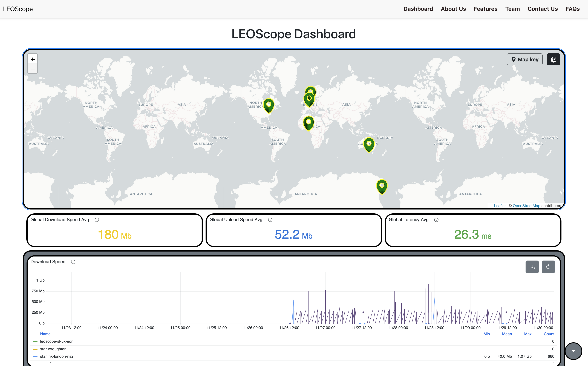588x366 pixels.
Task: Show info for Global Latency Avg
Action: (x=436, y=220)
